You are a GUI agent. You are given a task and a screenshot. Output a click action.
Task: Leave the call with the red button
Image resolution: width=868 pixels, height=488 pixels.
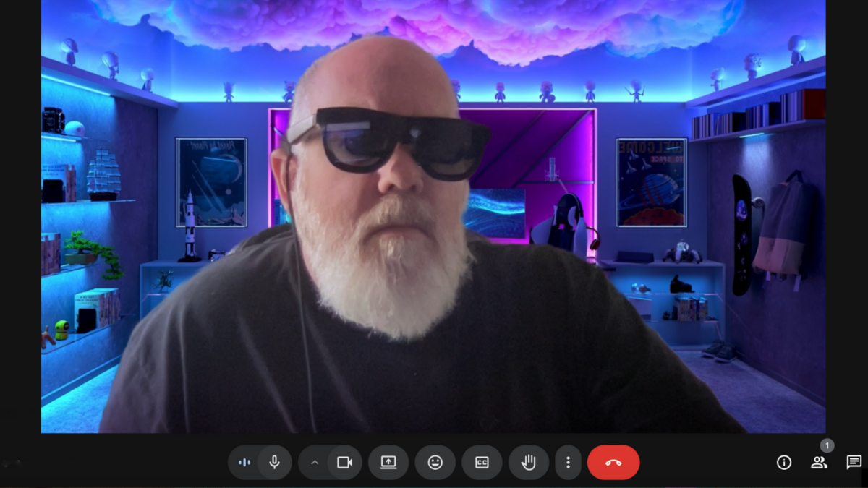[613, 463]
